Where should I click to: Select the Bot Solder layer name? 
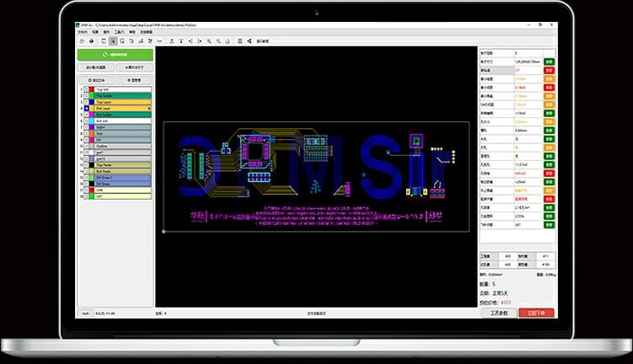123,115
